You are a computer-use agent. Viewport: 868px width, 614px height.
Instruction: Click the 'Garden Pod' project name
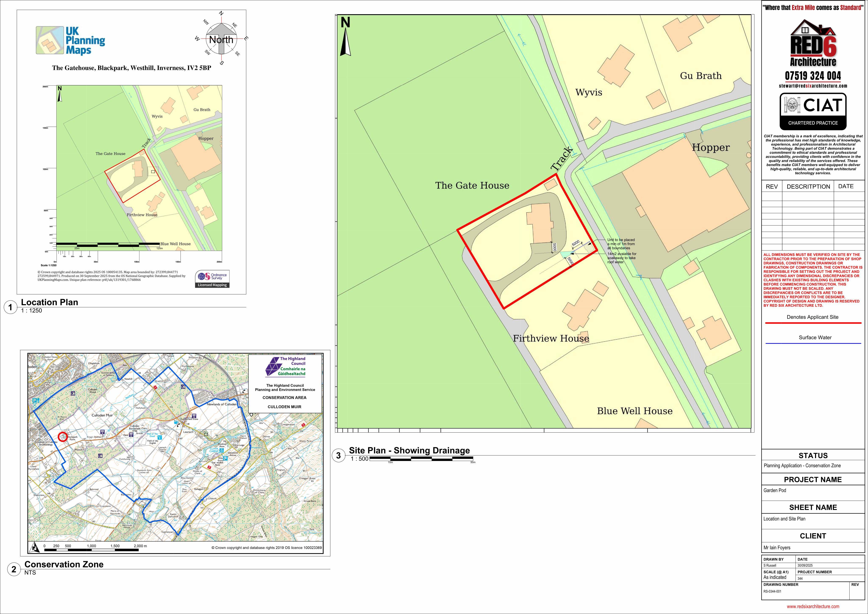coord(775,490)
